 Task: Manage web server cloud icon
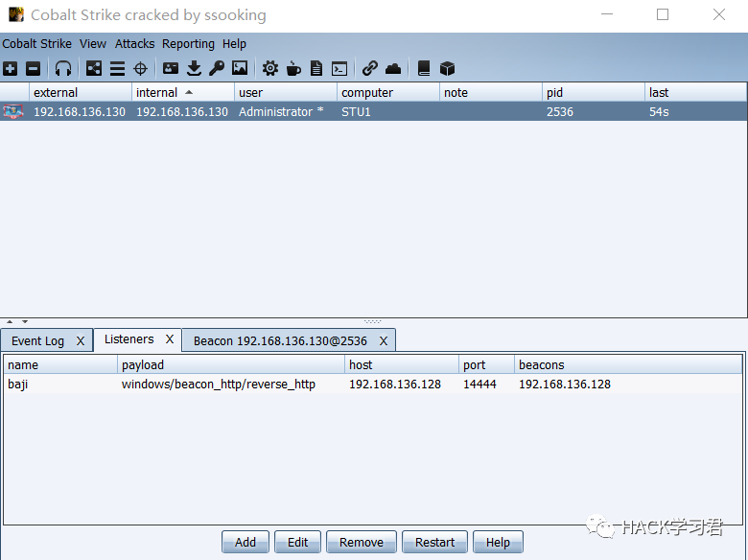tap(393, 69)
